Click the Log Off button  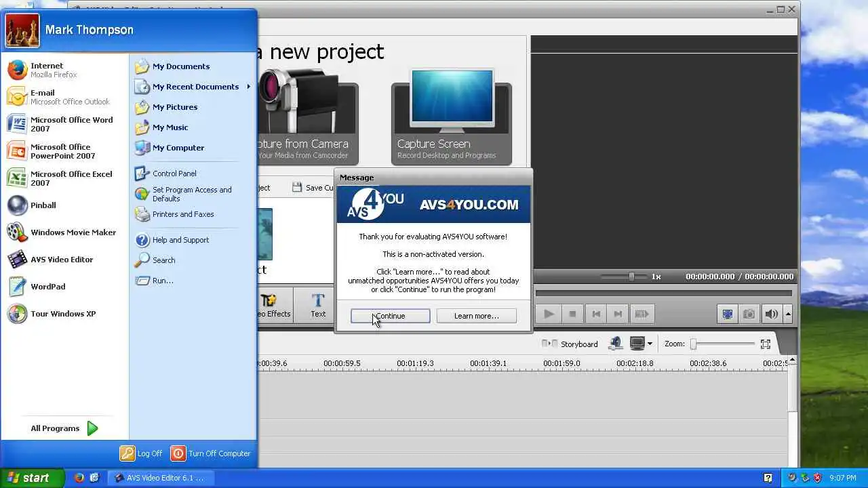click(141, 453)
